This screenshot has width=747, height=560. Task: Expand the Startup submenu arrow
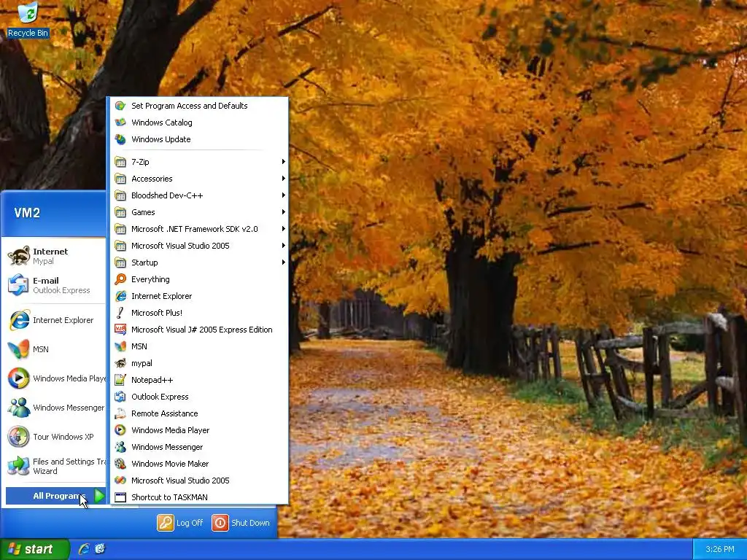tap(284, 262)
